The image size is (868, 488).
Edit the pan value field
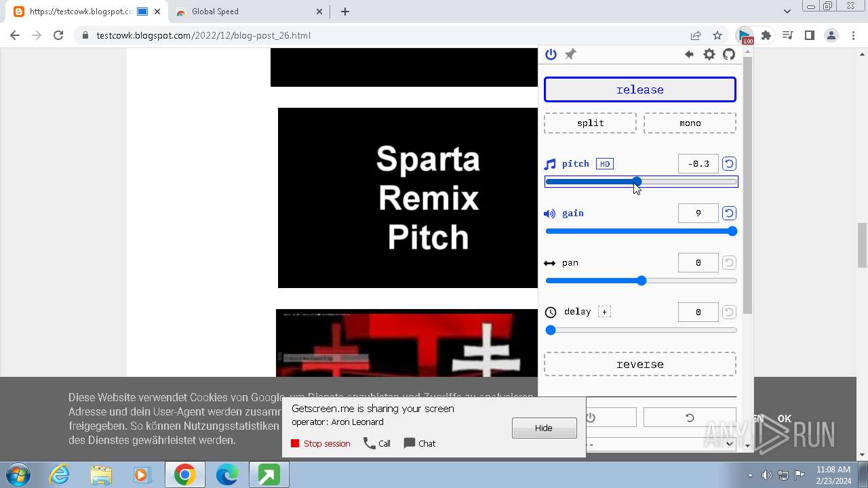tap(698, 262)
